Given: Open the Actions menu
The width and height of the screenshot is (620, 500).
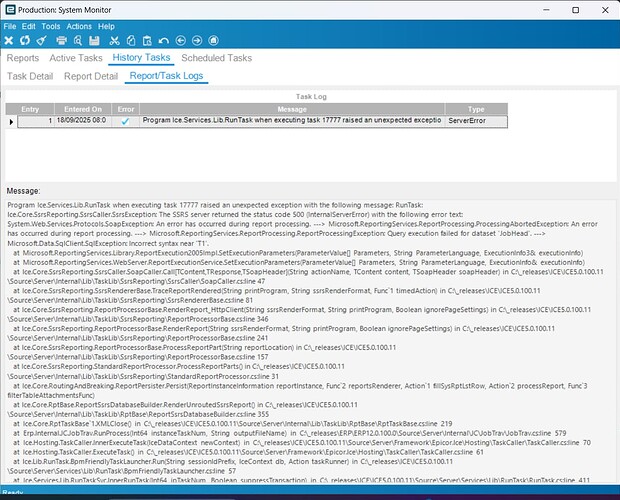Looking at the screenshot, I should tap(79, 26).
